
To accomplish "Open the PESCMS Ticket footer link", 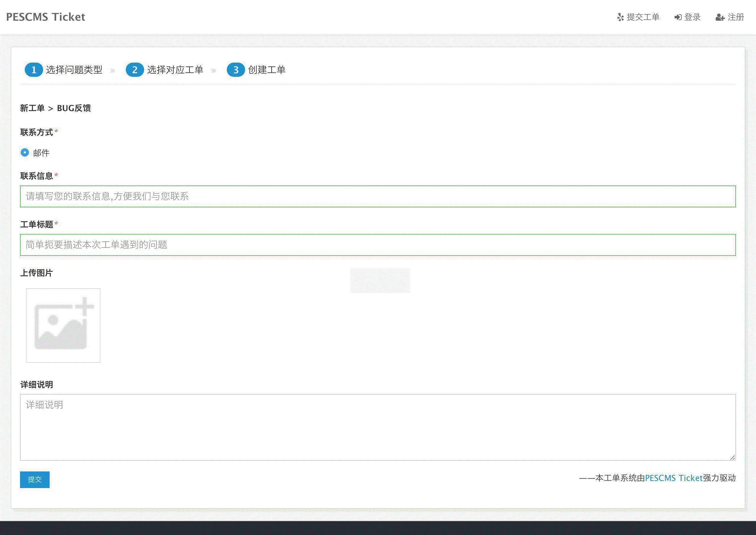I will [674, 478].
